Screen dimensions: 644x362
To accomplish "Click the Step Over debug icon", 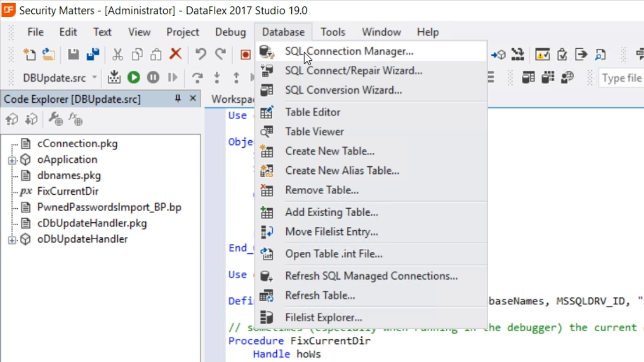I will tap(197, 77).
